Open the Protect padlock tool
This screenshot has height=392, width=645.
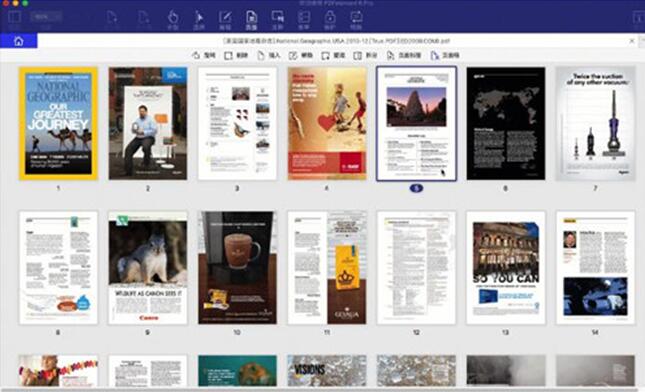pos(330,20)
